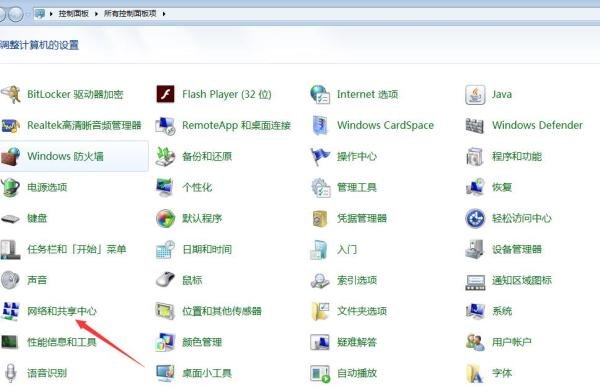Expand the arrow after 控制面板 breadcrumb

pos(96,14)
